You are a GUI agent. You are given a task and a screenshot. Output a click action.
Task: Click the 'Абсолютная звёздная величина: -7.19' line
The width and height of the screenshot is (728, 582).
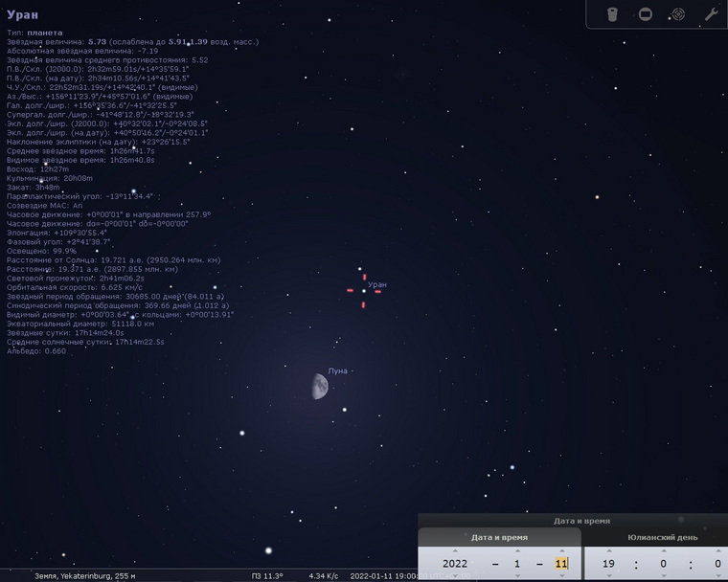(x=82, y=51)
